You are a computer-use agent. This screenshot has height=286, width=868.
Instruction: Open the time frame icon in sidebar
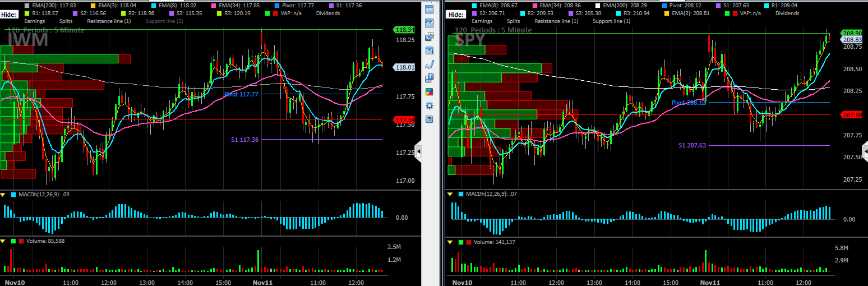click(x=430, y=9)
